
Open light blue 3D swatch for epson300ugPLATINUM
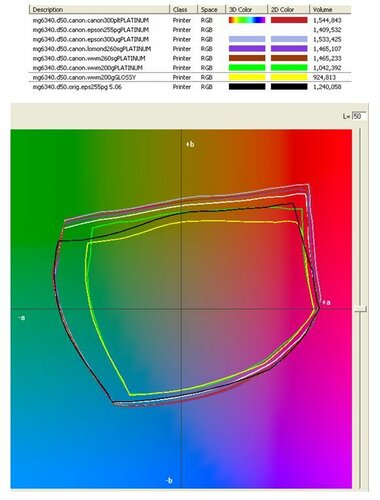click(x=247, y=39)
